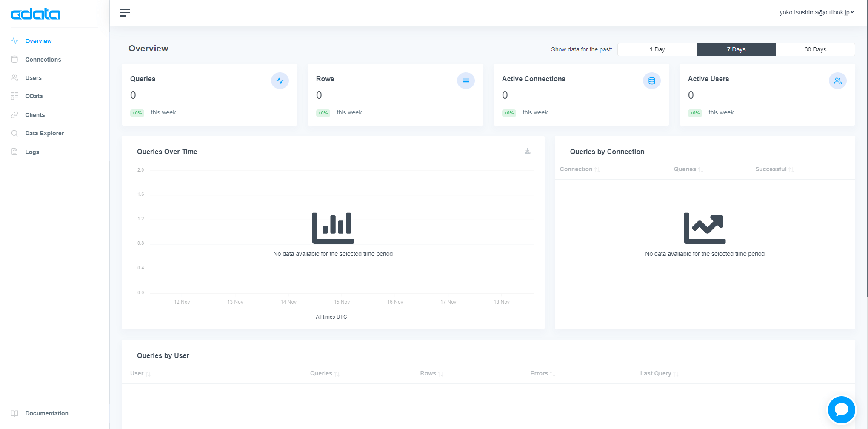Screen dimensions: 868x429
Task: Sort user table by Last Query
Action: 659,373
